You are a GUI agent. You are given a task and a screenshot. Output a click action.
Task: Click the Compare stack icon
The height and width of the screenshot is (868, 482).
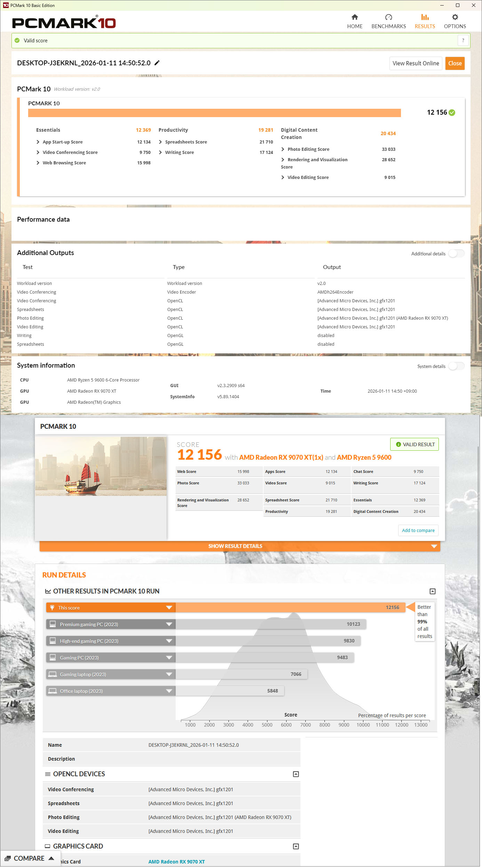pos(7,859)
